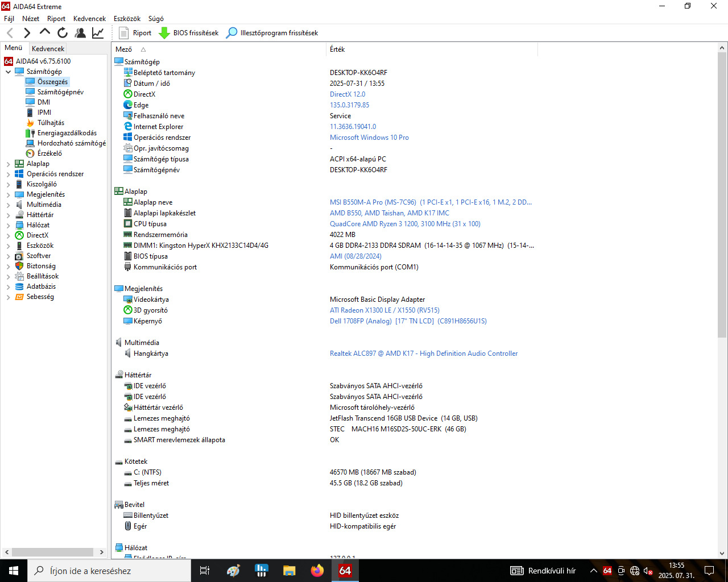Expand the Háttértár tree node

(8, 215)
